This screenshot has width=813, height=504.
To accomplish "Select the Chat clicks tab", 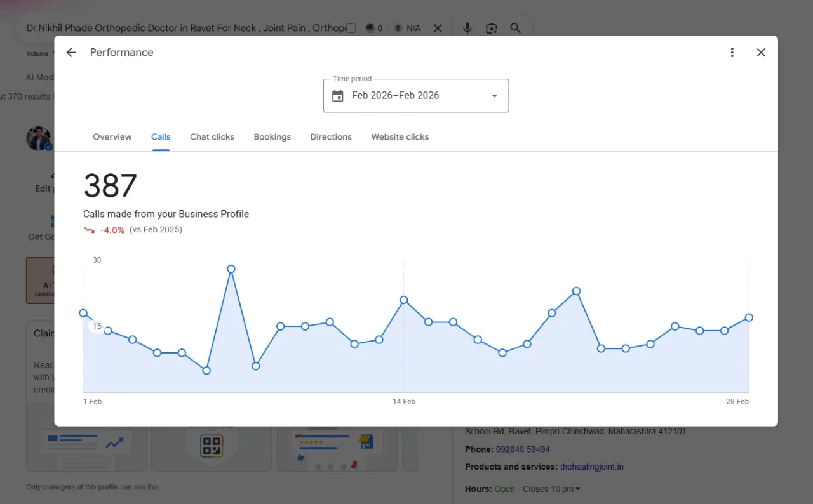I will point(212,136).
